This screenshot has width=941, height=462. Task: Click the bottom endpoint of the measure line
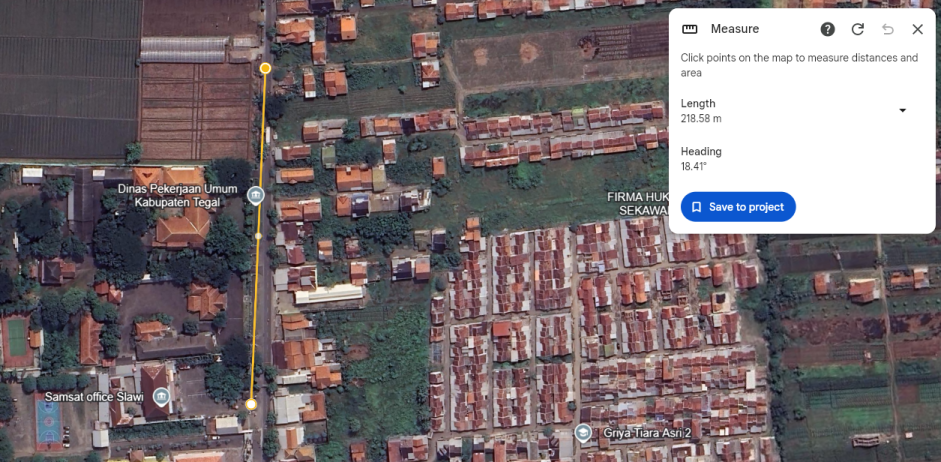(x=251, y=404)
